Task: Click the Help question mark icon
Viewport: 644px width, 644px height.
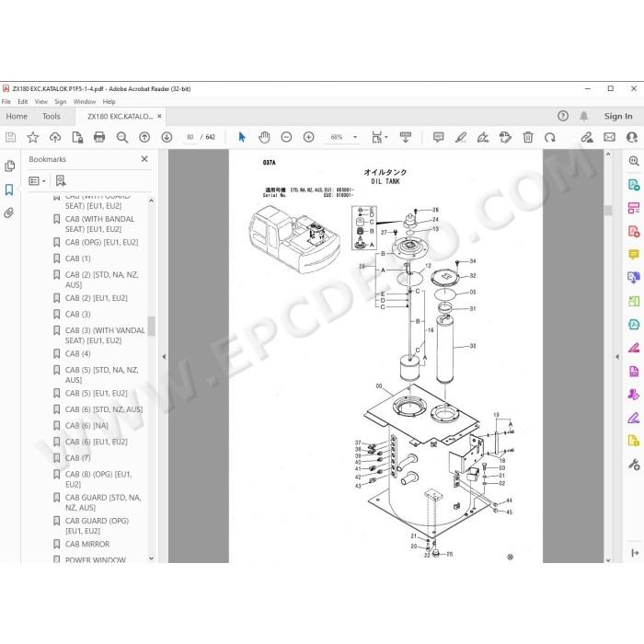Action: point(563,116)
